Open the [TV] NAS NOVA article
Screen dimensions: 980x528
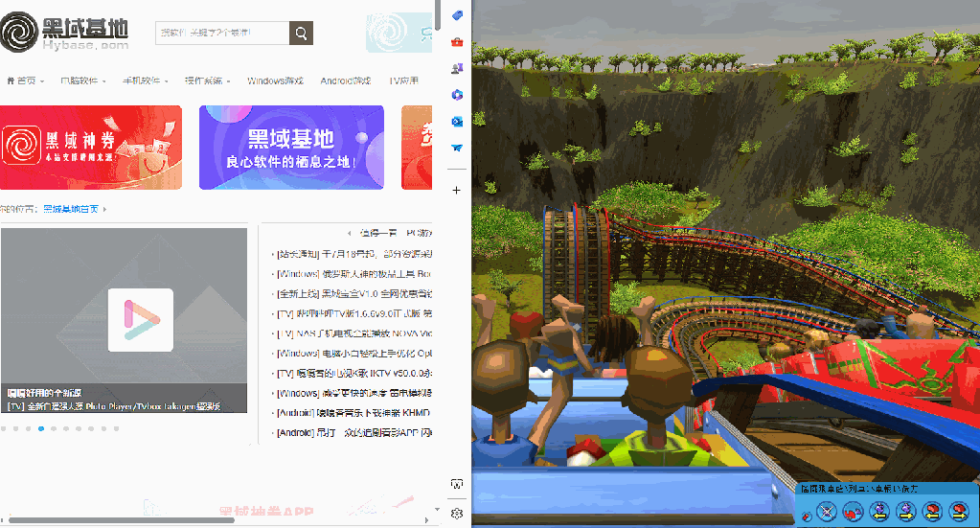pyautogui.click(x=353, y=333)
